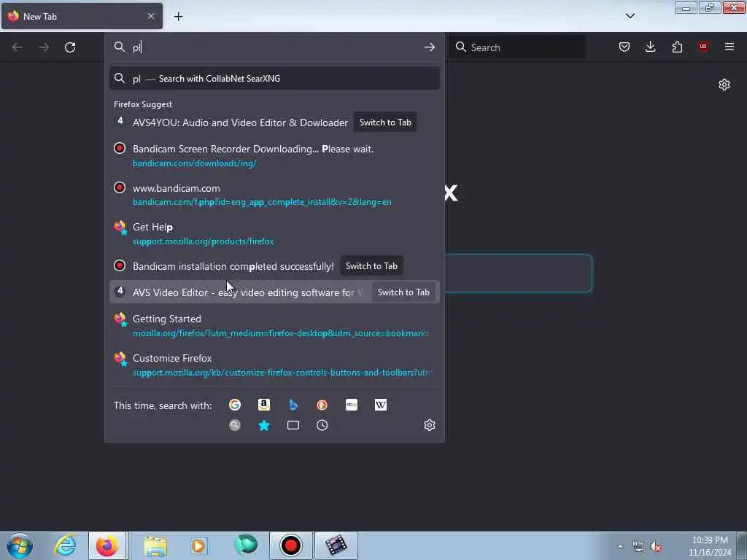Image resolution: width=747 pixels, height=560 pixels.
Task: Open the Firefox hamburger menu
Action: (729, 47)
